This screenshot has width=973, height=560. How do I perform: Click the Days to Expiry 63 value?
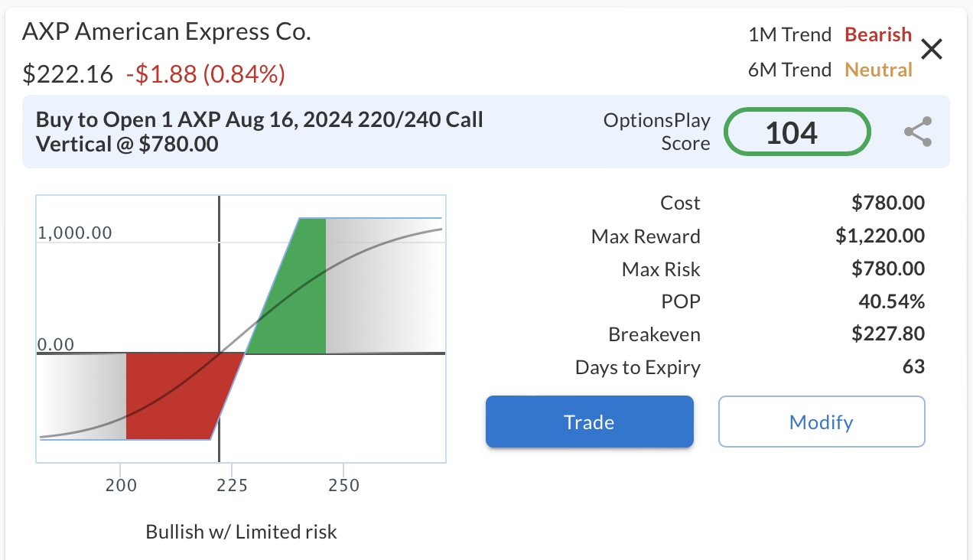[x=913, y=367]
